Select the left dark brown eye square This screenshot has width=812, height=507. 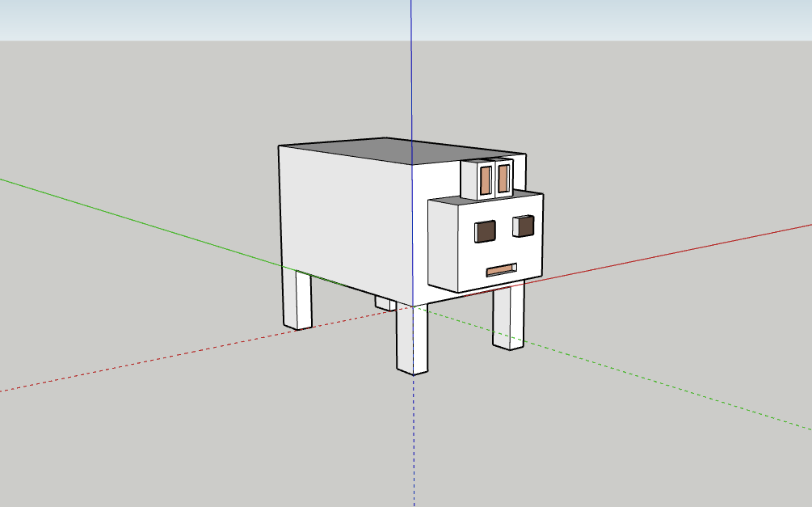pos(485,231)
